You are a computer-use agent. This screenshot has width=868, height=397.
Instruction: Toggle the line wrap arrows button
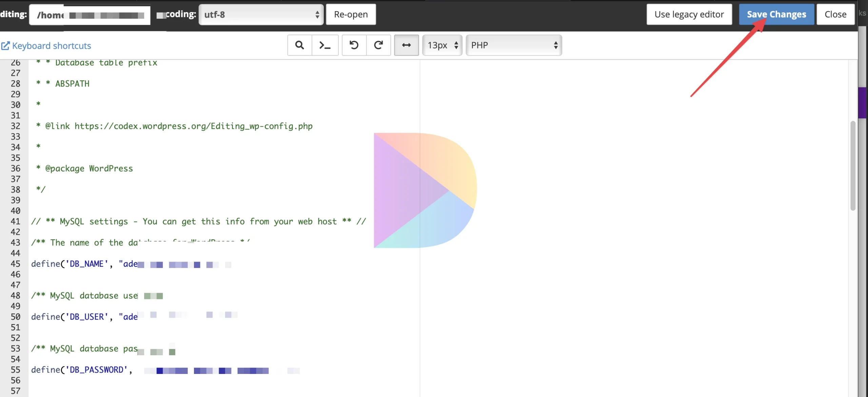click(406, 45)
